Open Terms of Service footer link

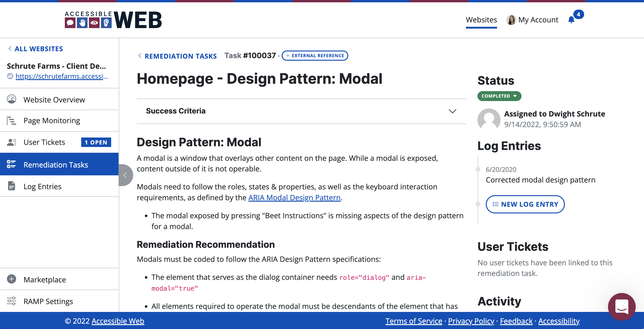pos(414,321)
